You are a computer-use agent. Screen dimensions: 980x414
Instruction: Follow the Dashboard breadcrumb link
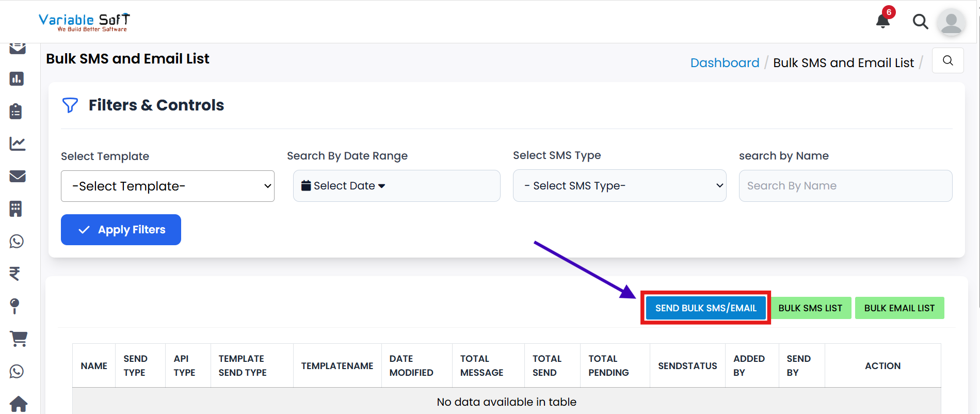pyautogui.click(x=725, y=63)
